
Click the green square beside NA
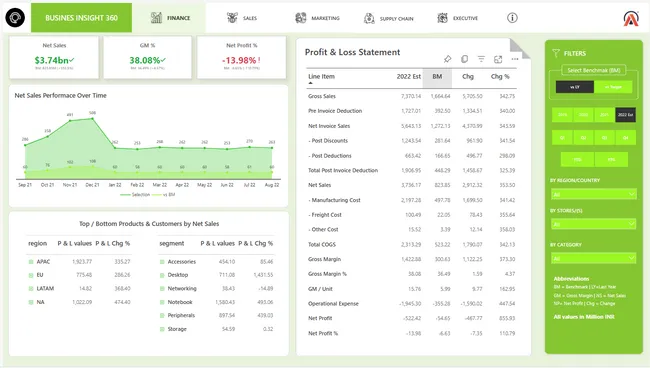click(31, 303)
